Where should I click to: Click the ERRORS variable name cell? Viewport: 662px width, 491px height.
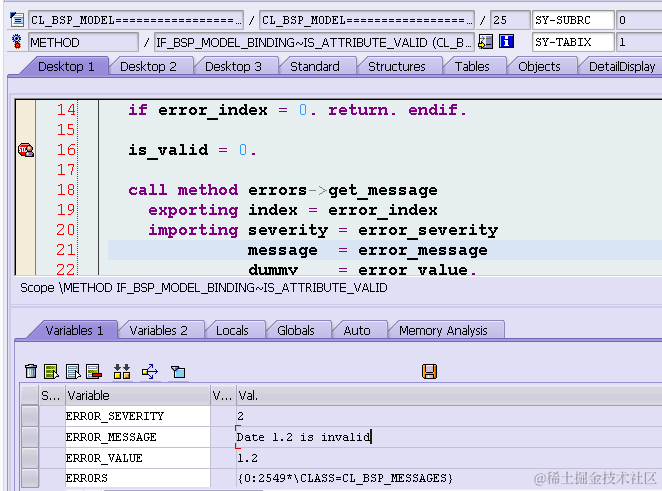[138, 478]
